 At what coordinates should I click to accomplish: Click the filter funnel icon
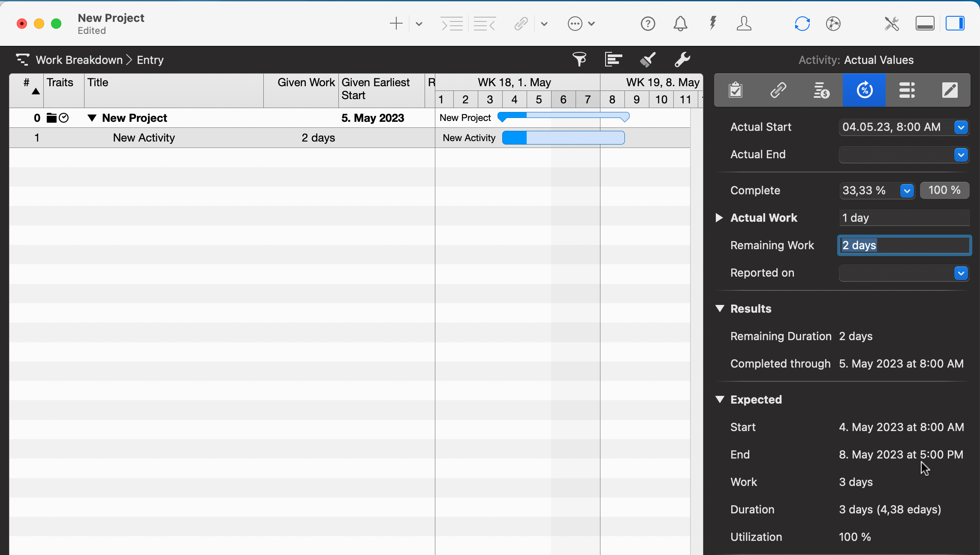click(x=579, y=60)
